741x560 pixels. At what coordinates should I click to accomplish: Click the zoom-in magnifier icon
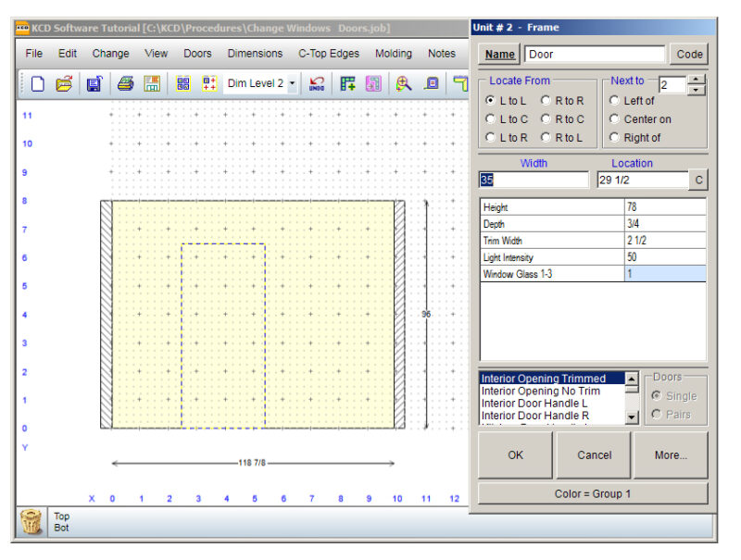(x=403, y=83)
